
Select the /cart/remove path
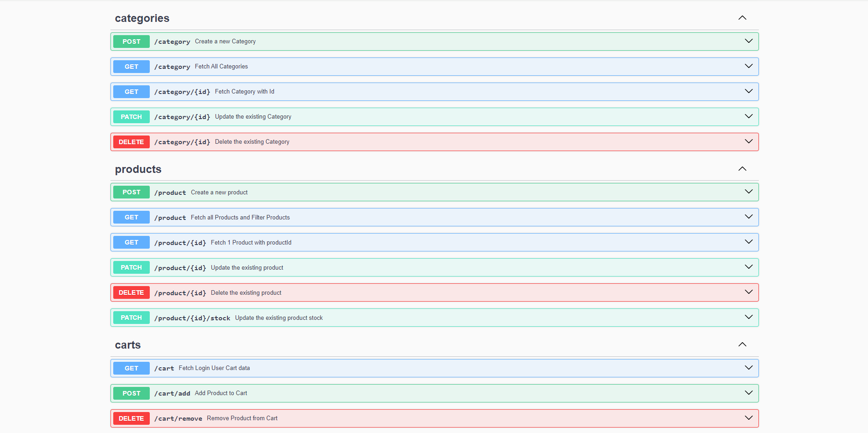click(178, 418)
